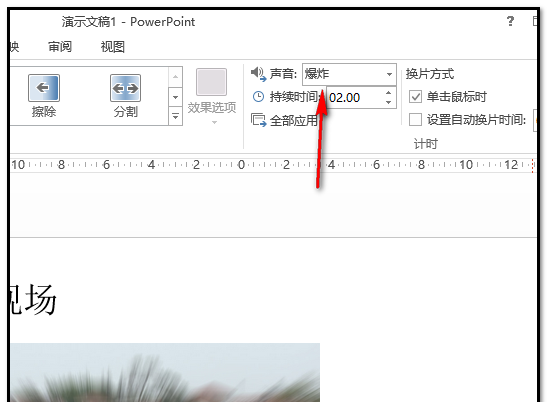The image size is (547, 402).
Task: Click the speaker sound icon
Action: tap(258, 74)
